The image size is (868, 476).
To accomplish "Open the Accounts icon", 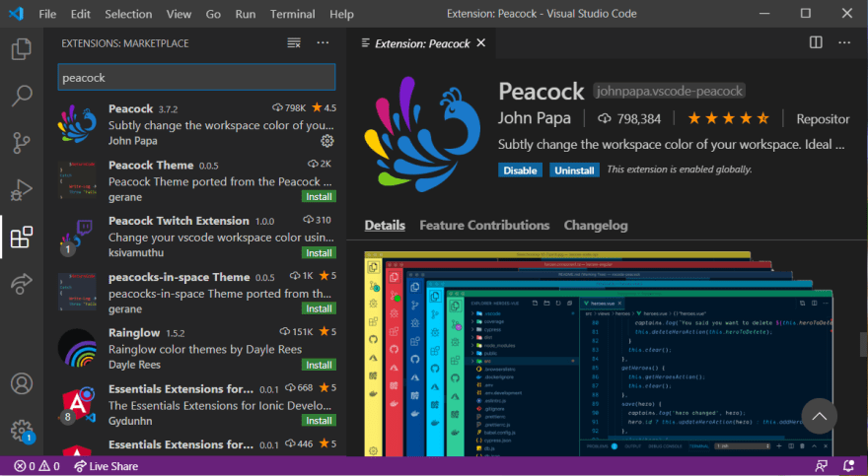I will (x=21, y=383).
